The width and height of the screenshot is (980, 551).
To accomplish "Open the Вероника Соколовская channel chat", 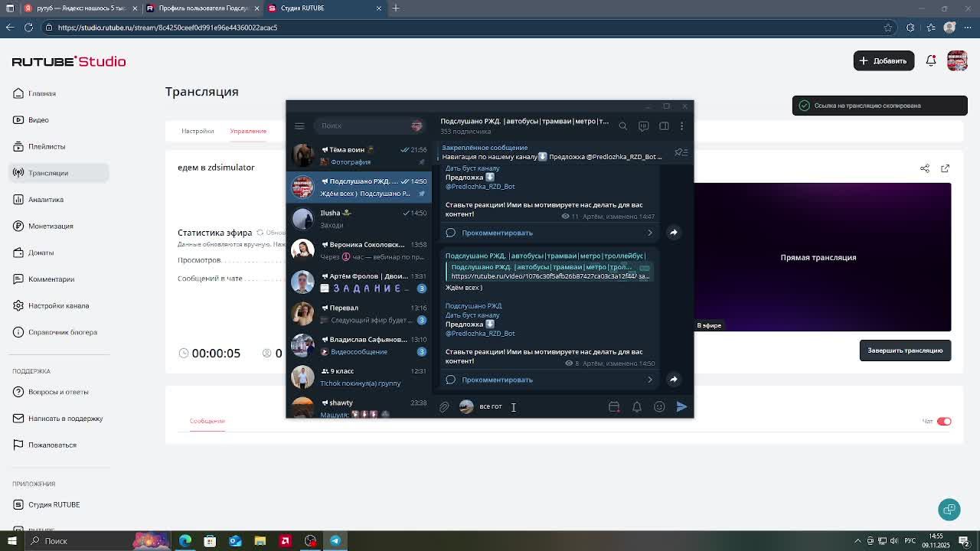I will [x=359, y=250].
